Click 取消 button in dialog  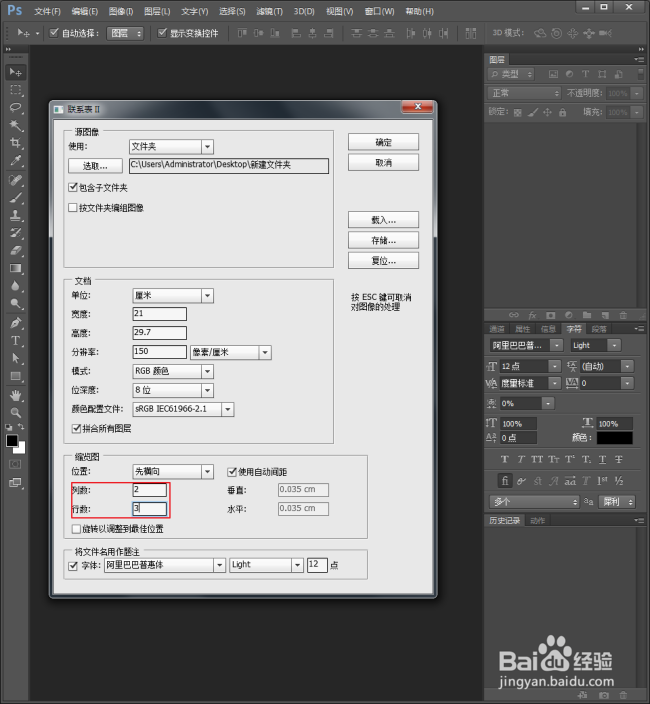point(383,163)
